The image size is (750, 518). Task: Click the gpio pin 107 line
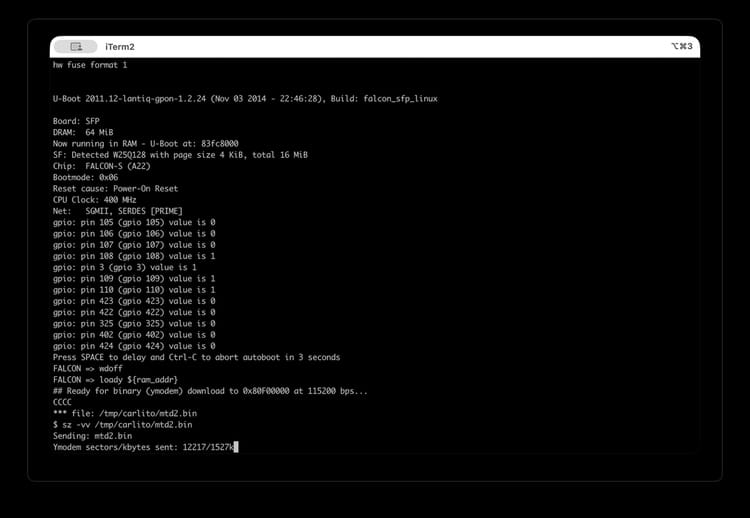[134, 244]
